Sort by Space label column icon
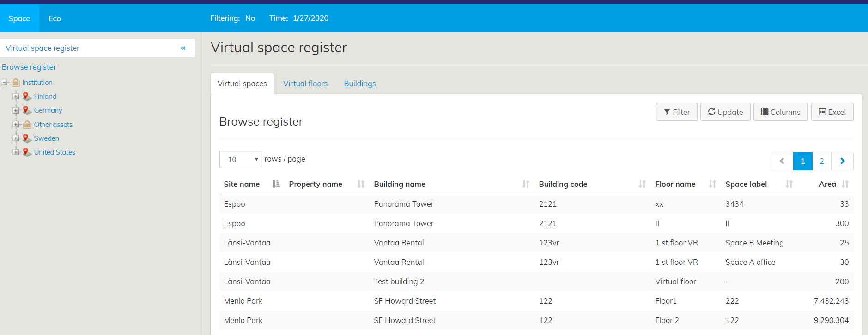Screen dimensions: 868x335 click(x=789, y=184)
